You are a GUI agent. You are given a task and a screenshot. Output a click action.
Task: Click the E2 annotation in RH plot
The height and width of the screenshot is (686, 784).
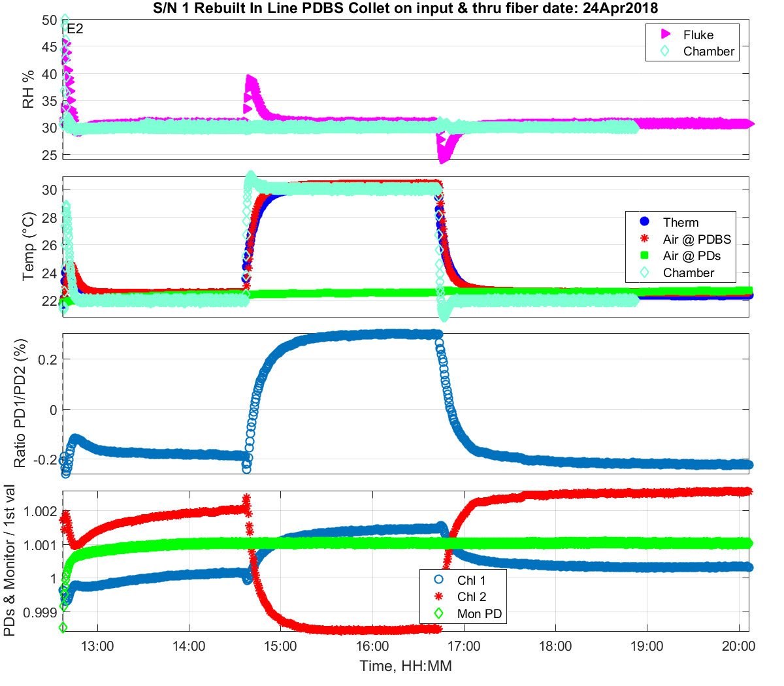pyautogui.click(x=75, y=29)
